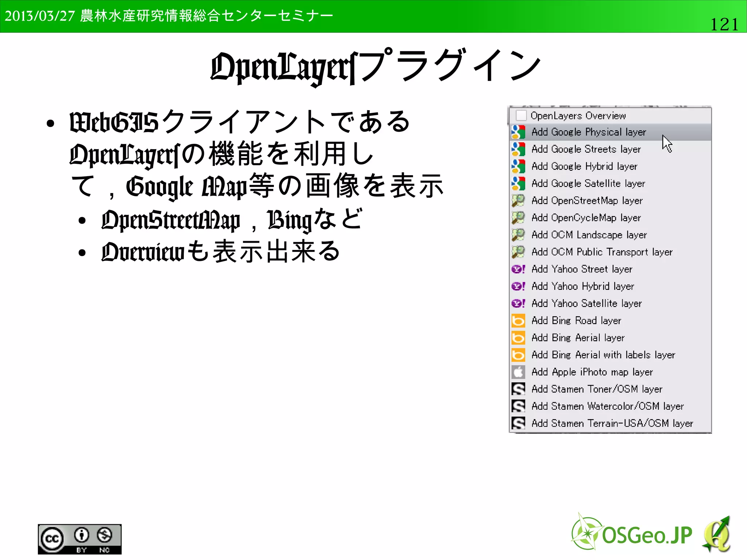
Task: Choose Add Apple iPhoto map layer
Action: (x=610, y=372)
